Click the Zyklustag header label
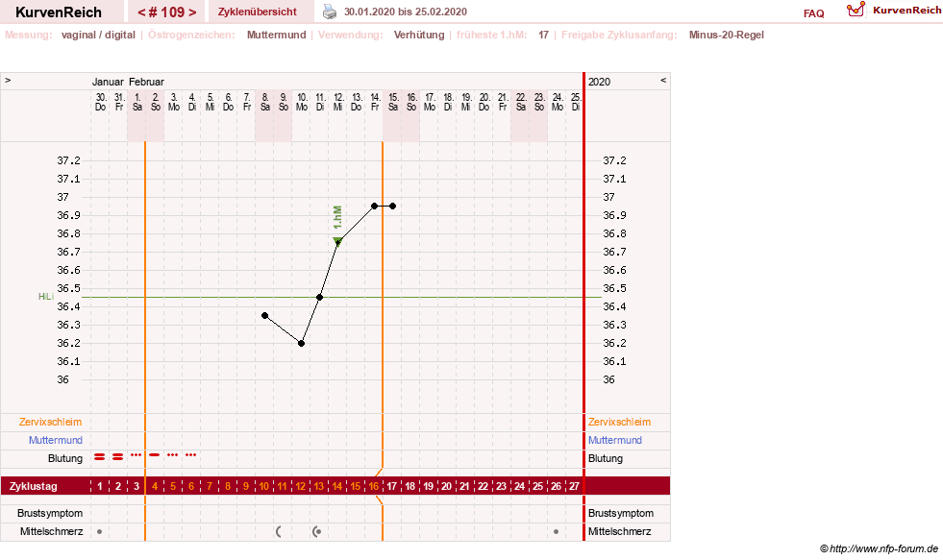 click(33, 486)
